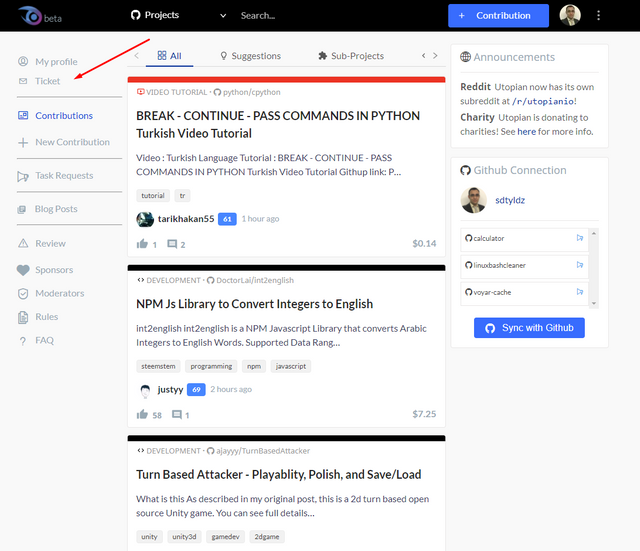The width and height of the screenshot is (640, 551).
Task: Click the tutorial tag
Action: pyautogui.click(x=153, y=196)
